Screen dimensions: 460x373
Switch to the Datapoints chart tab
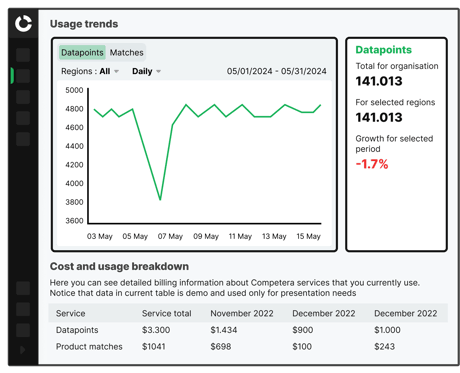click(x=82, y=53)
